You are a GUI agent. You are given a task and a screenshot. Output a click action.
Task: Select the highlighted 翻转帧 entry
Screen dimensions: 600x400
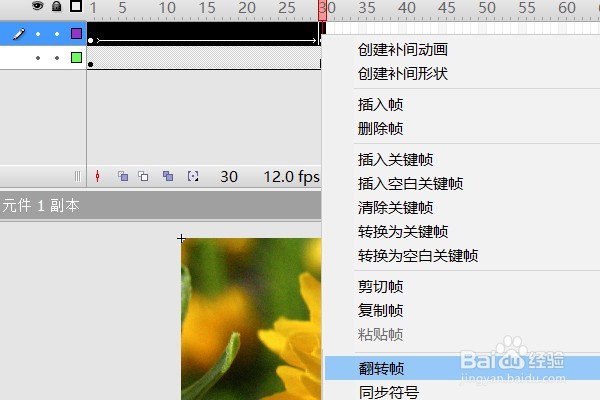[462, 368]
